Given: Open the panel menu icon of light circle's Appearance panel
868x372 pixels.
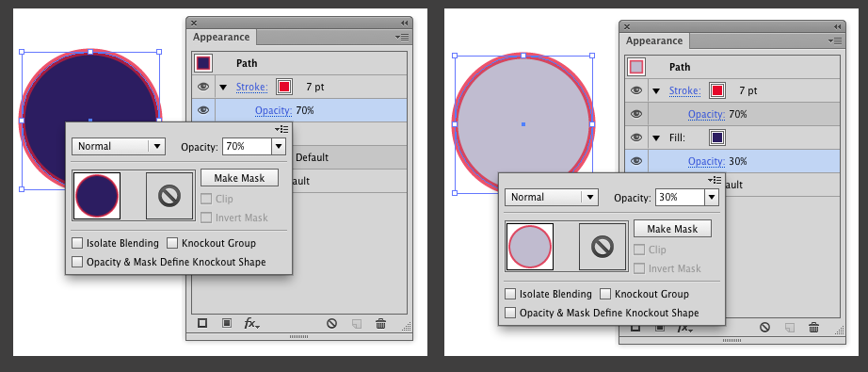Looking at the screenshot, I should [835, 40].
